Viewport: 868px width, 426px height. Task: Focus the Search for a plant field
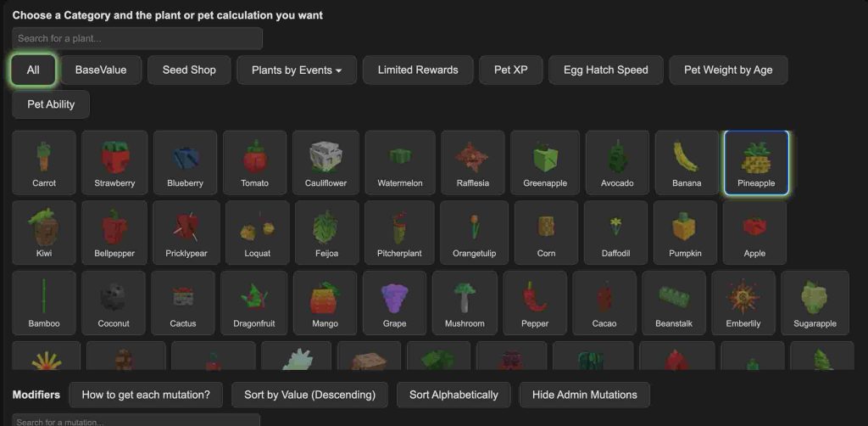(137, 39)
